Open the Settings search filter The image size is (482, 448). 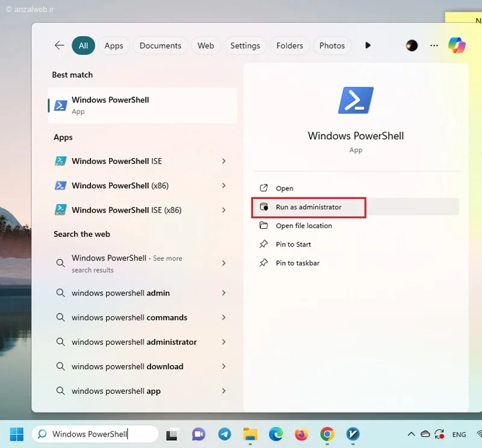245,45
